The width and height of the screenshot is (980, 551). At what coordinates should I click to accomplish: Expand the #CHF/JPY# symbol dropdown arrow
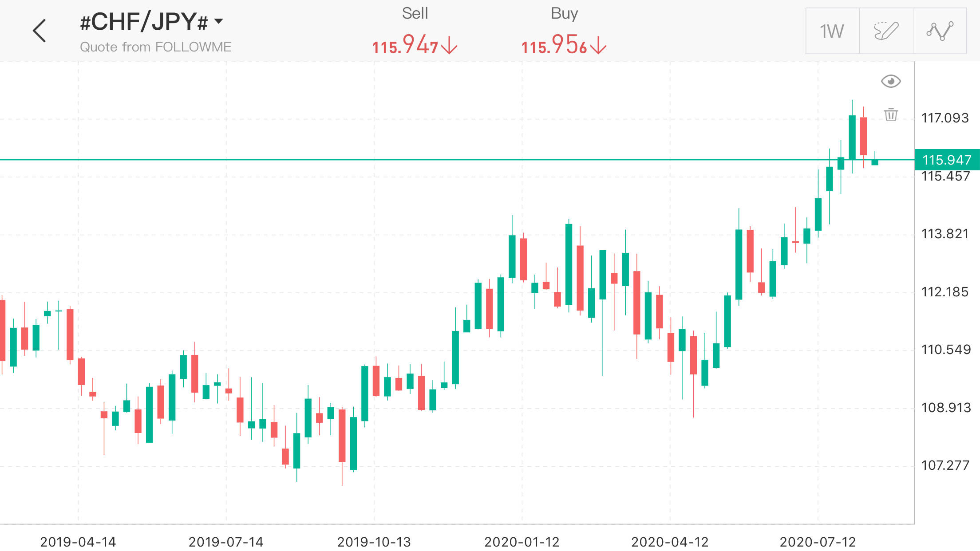click(218, 21)
